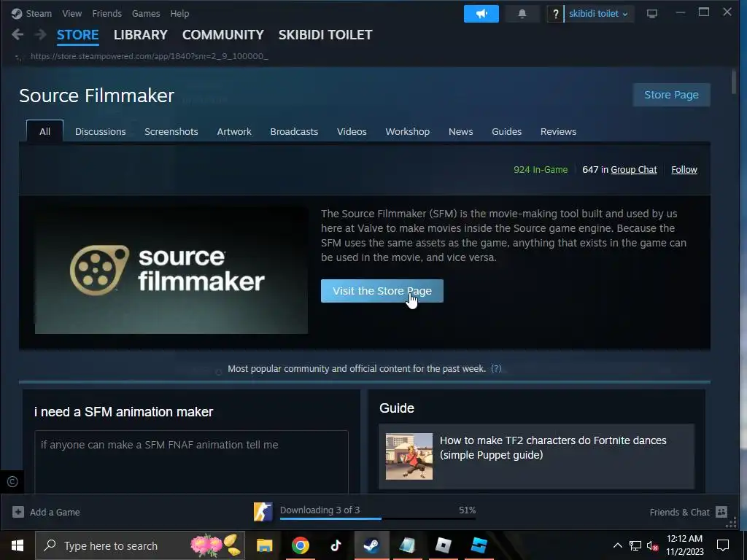This screenshot has width=747, height=560.
Task: Click the Counter-Strike download icon
Action: click(x=263, y=512)
